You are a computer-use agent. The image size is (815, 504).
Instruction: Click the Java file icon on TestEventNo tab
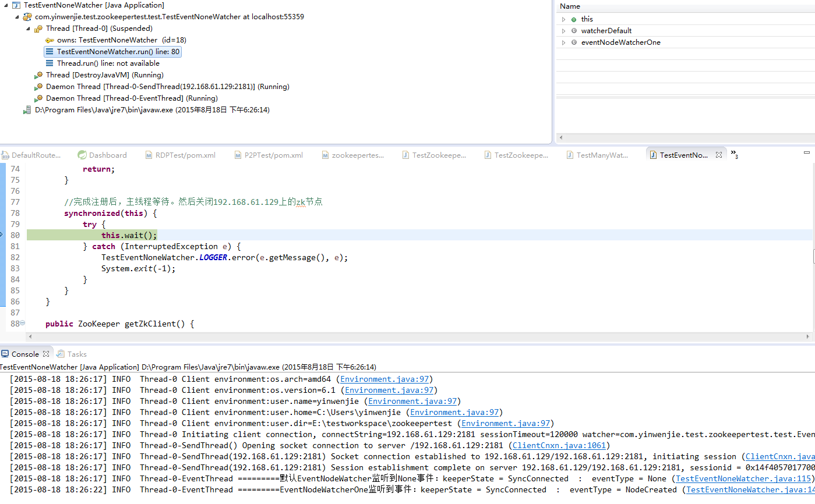654,155
